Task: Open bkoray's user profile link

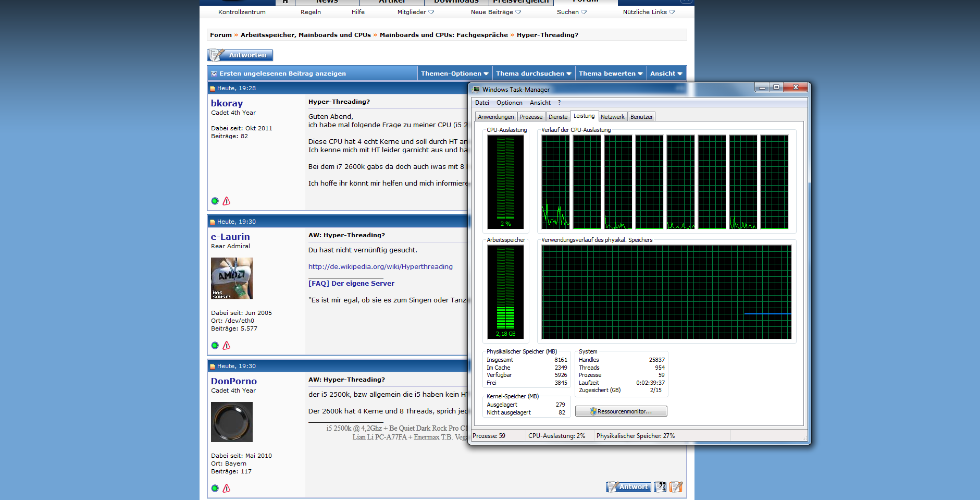Action: (x=227, y=103)
